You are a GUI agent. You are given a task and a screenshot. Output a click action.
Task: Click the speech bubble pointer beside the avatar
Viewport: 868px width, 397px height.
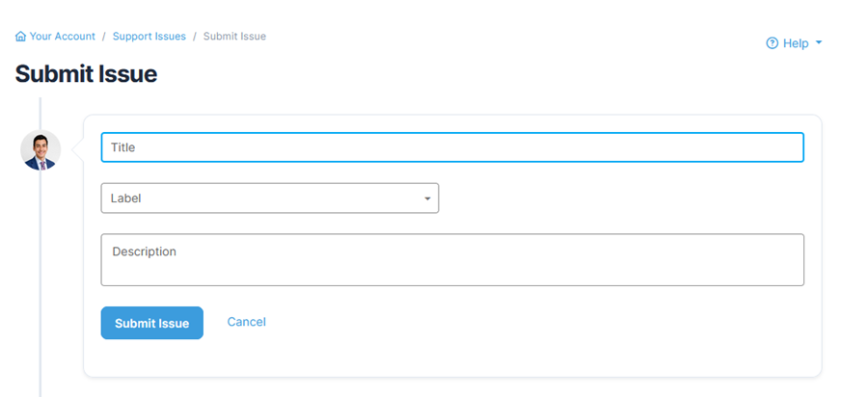(x=79, y=150)
